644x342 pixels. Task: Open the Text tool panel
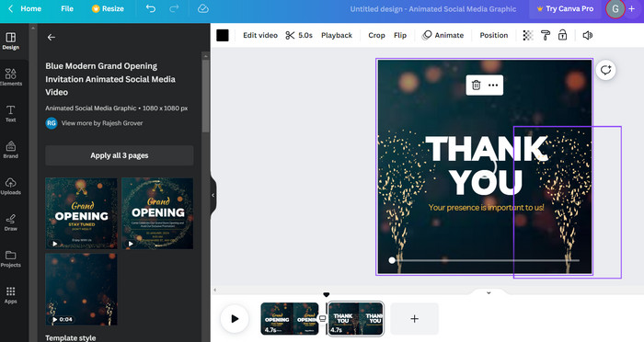coord(11,114)
